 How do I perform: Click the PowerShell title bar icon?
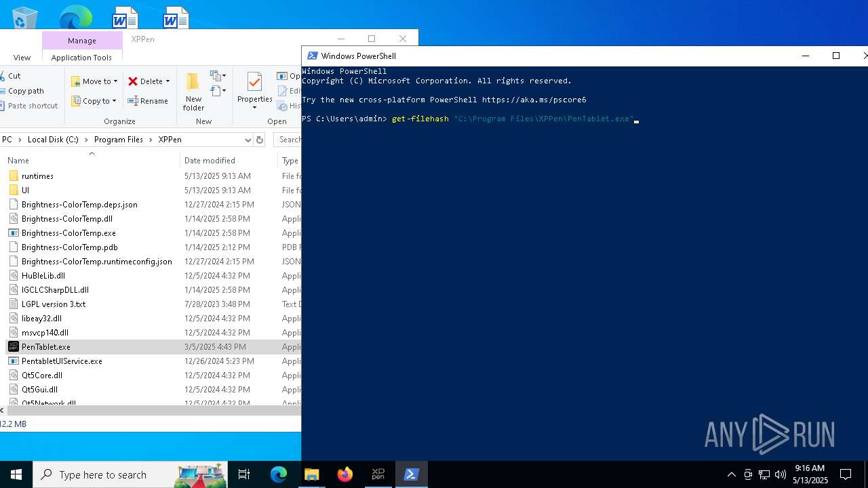(312, 56)
